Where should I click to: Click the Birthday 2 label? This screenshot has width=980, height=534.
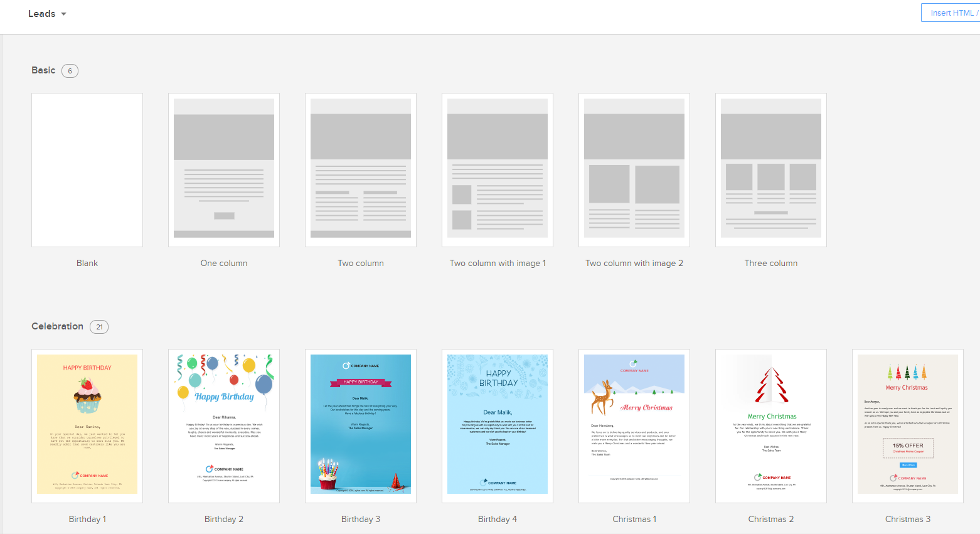coord(224,519)
